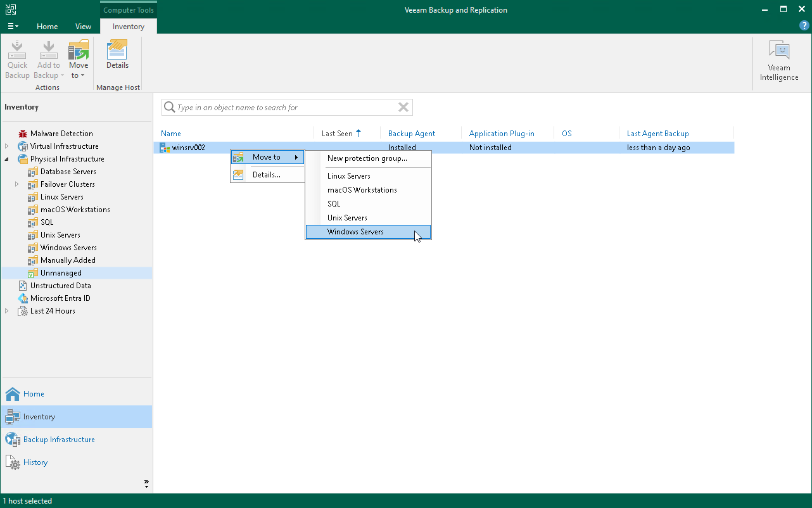Expand the Failover Clusters node
Viewport: 812px width, 508px height.
click(x=17, y=184)
